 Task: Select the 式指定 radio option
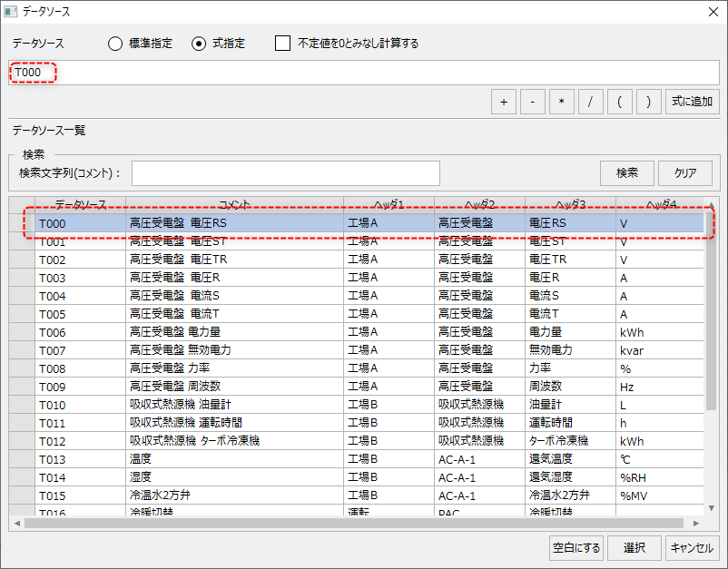(x=199, y=44)
